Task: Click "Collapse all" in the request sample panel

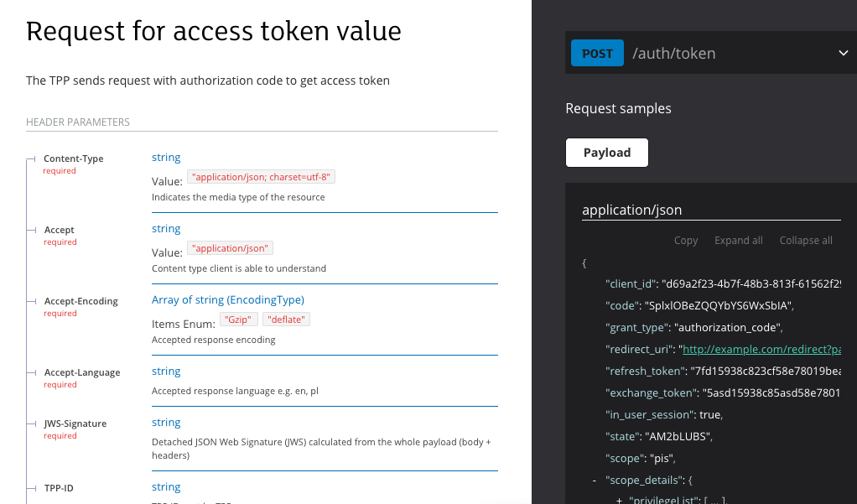Action: pos(805,240)
